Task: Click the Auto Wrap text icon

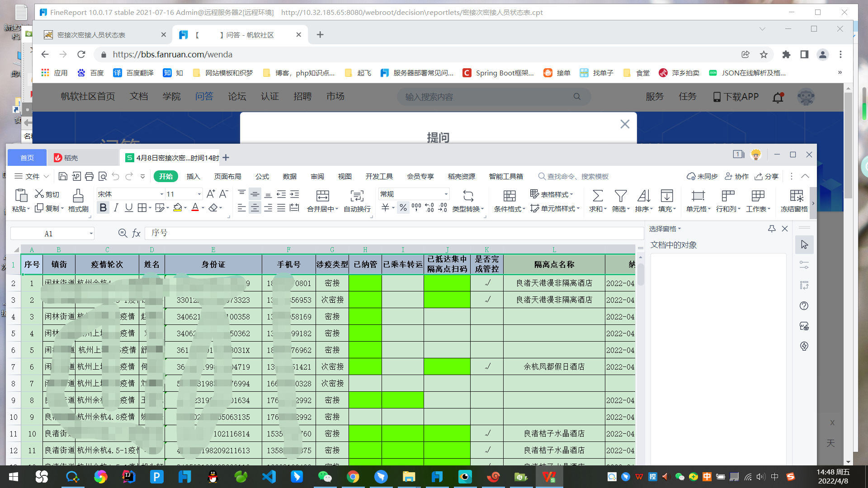Action: tap(357, 196)
